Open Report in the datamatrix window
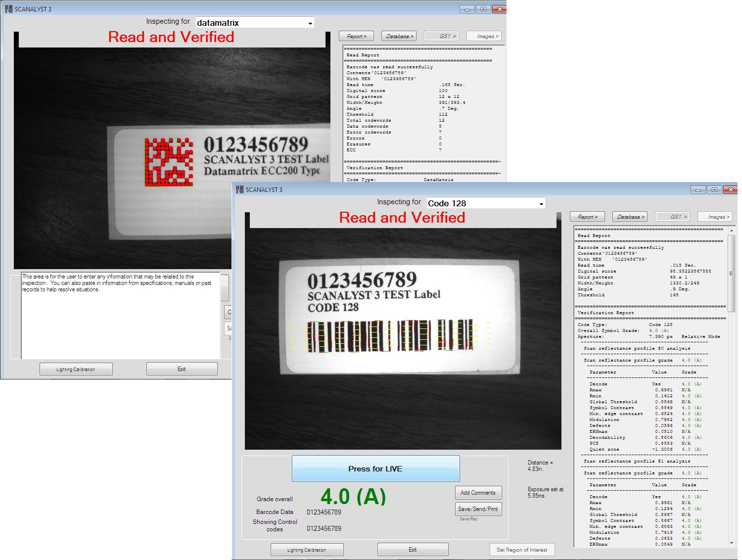The width and height of the screenshot is (742, 560). pyautogui.click(x=356, y=36)
